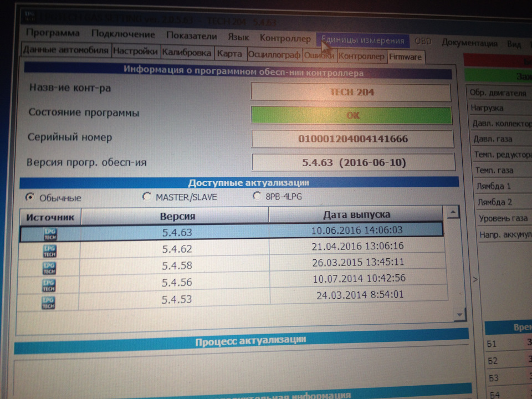
Task: Switch to Firmware tab
Action: 406,57
